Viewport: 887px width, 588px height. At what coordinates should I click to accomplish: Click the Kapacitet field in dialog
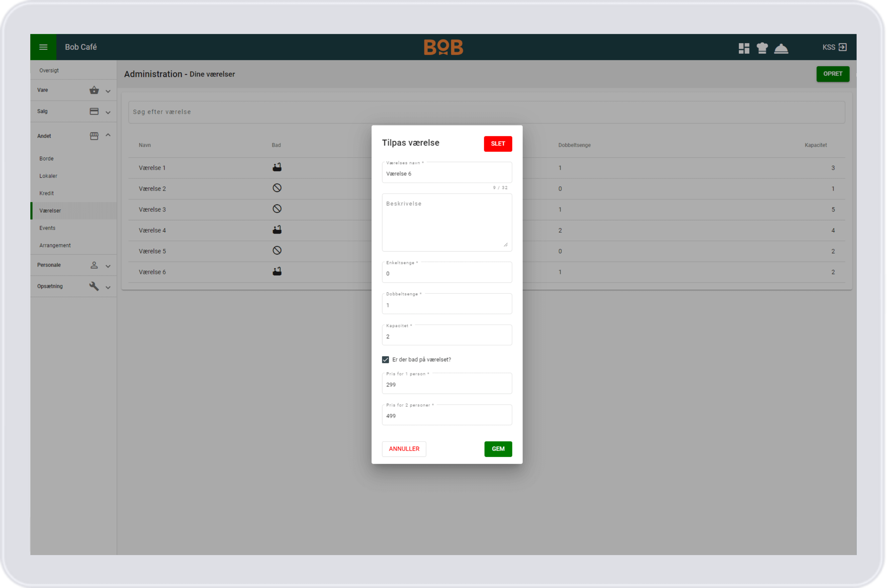447,335
